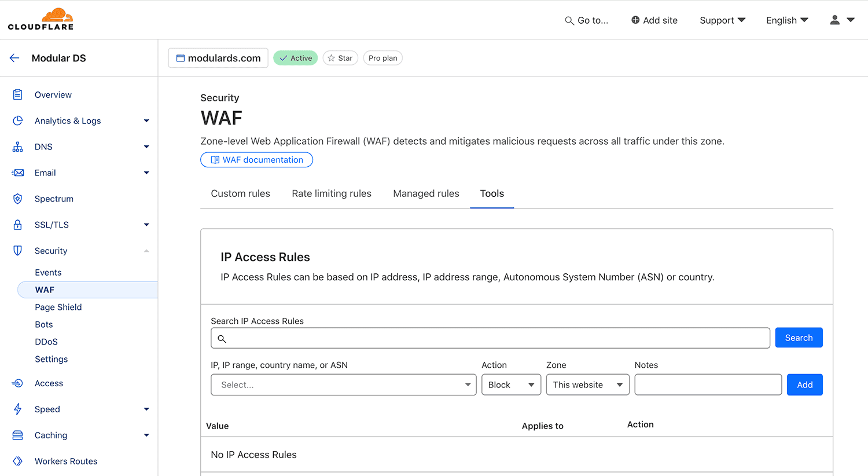
Task: Click the Workers Routes diamond icon
Action: pyautogui.click(x=18, y=462)
